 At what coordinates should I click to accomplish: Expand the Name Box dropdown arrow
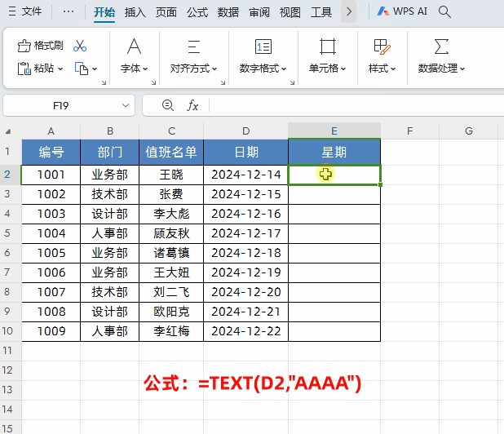pos(126,105)
